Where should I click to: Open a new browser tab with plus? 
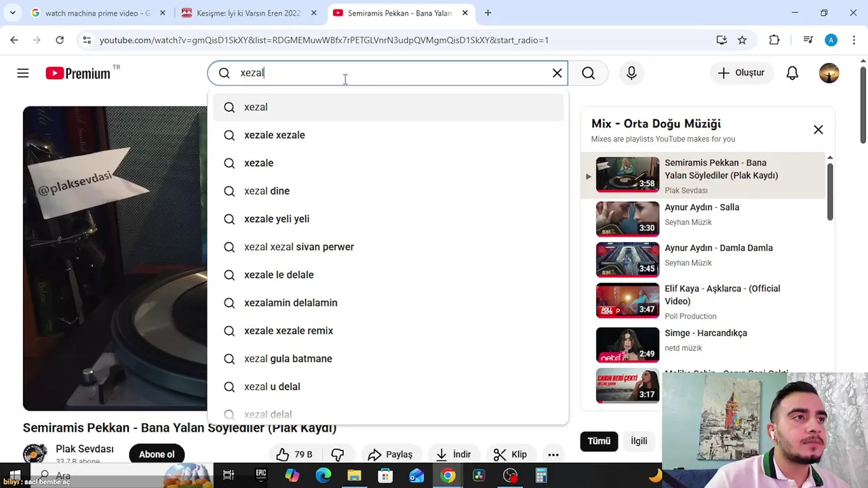point(488,13)
